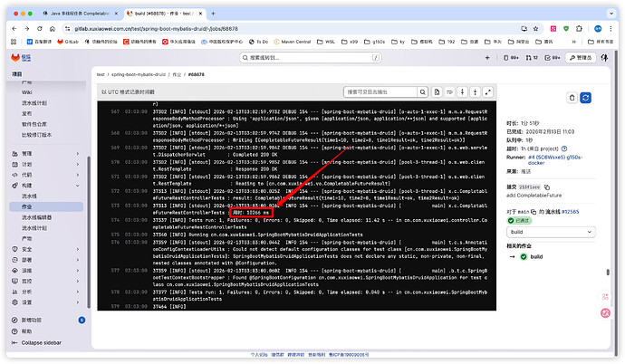Open the Chrome apps grid shortcut
Image resolution: width=625 pixels, height=364 pixels.
coord(14,42)
